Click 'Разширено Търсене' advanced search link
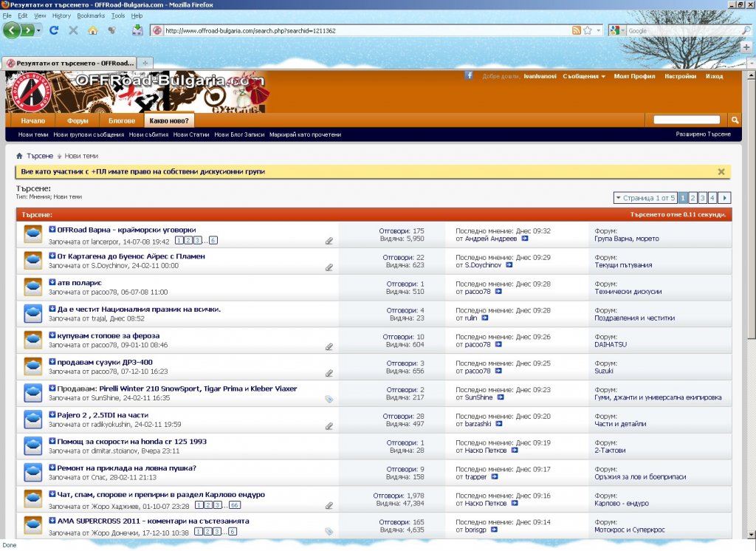This screenshot has height=551, width=756. (703, 134)
